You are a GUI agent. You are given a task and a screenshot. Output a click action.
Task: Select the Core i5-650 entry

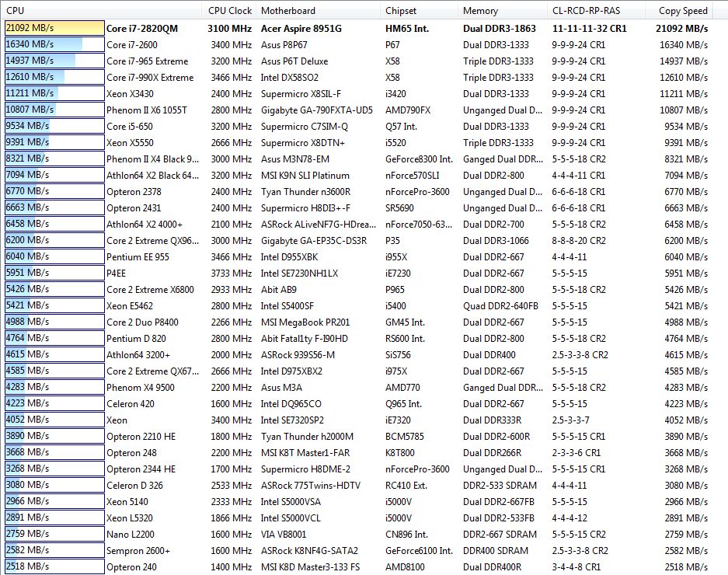(130, 127)
